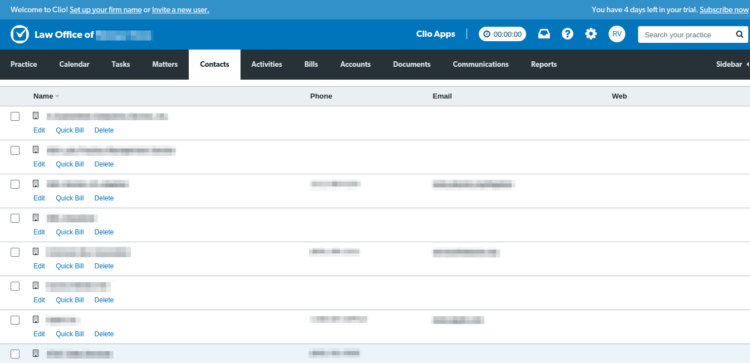Click Edit for the seventh contact
This screenshot has height=363, width=750.
[39, 334]
